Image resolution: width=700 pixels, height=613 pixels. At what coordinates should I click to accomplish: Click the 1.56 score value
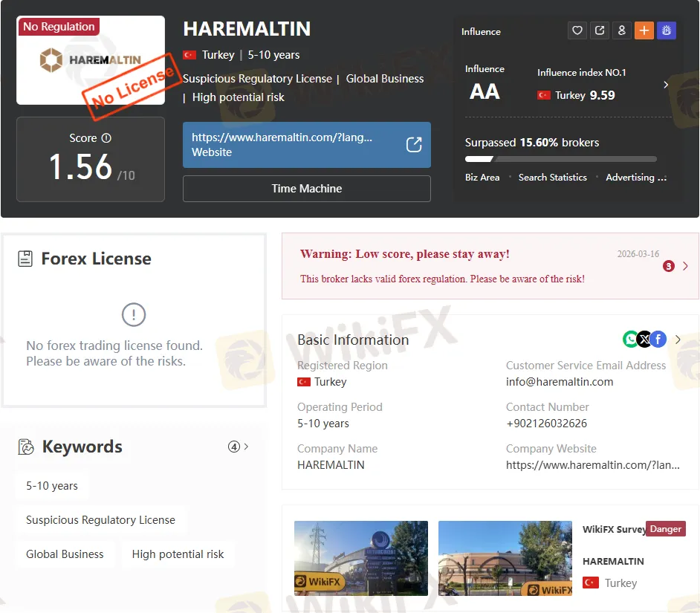[x=80, y=166]
